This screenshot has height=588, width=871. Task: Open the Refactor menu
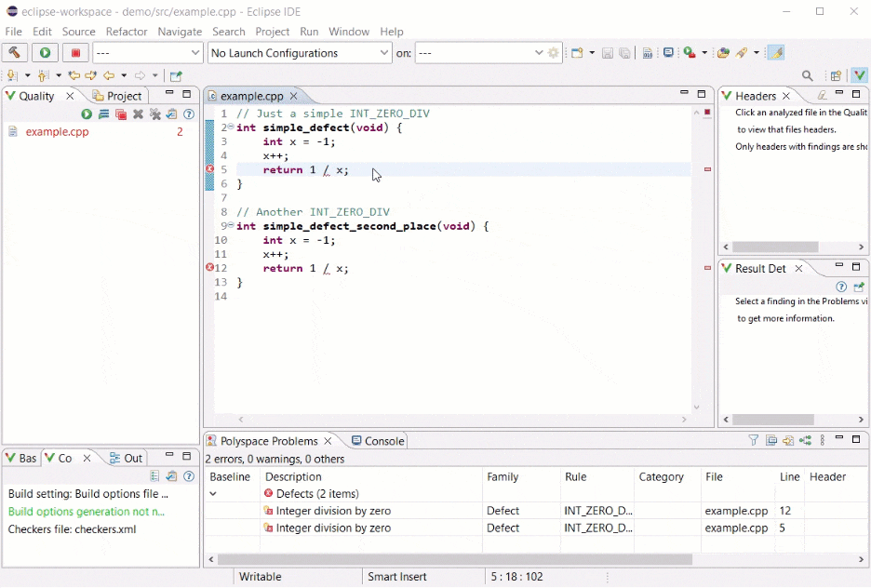coord(126,31)
